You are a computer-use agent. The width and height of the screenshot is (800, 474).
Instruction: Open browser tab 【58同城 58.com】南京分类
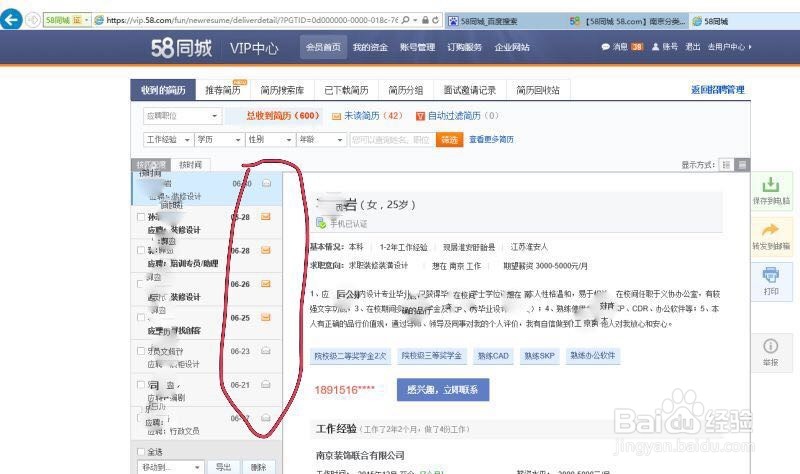click(x=627, y=21)
